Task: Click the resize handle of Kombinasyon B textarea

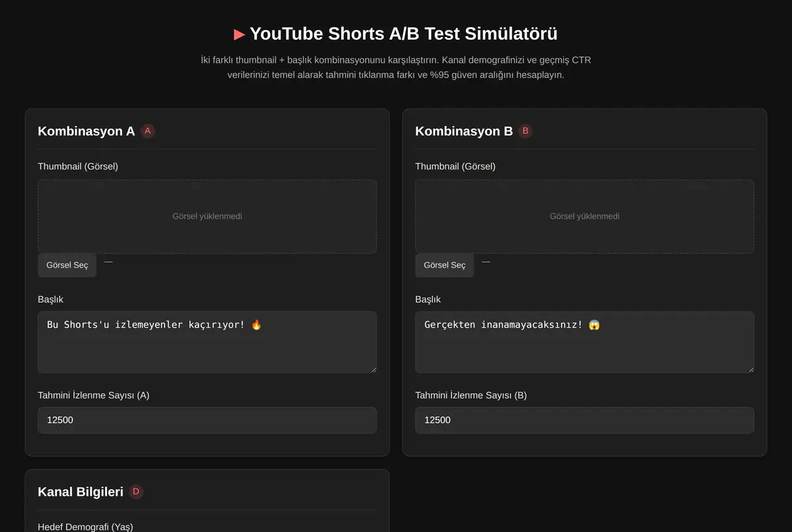Action: click(750, 369)
